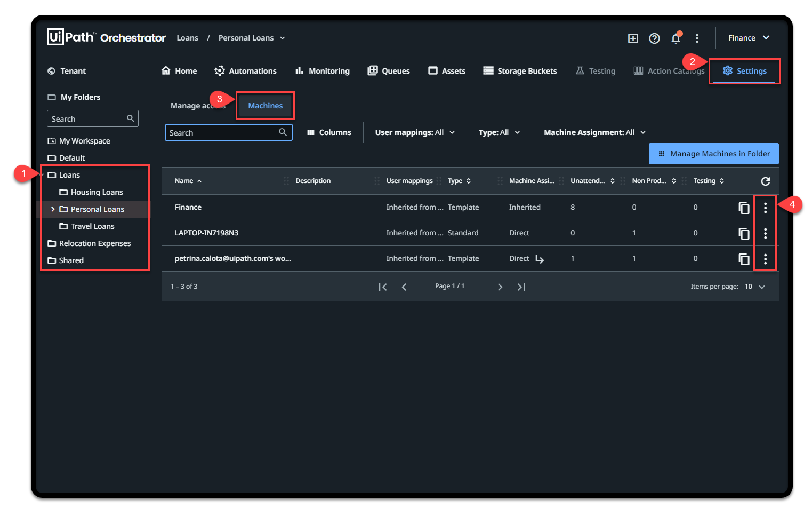Change the items per page dropdown
This screenshot has height=508, width=812.
coord(754,287)
